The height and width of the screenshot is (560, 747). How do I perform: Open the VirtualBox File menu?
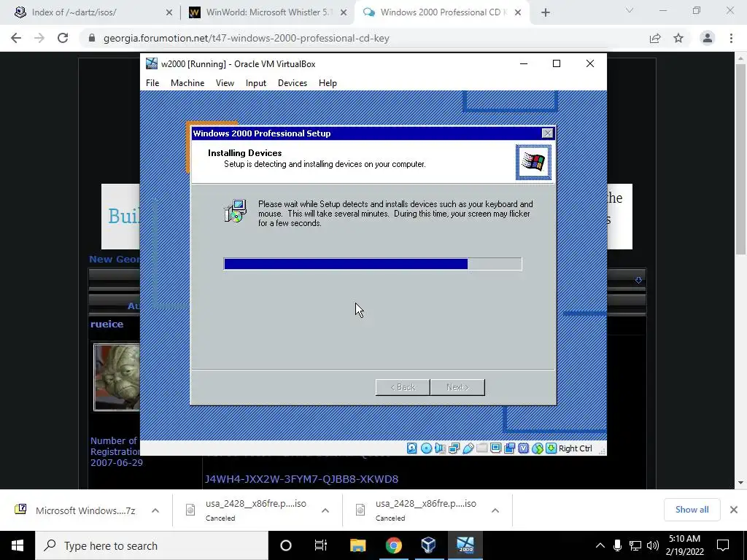(x=152, y=83)
